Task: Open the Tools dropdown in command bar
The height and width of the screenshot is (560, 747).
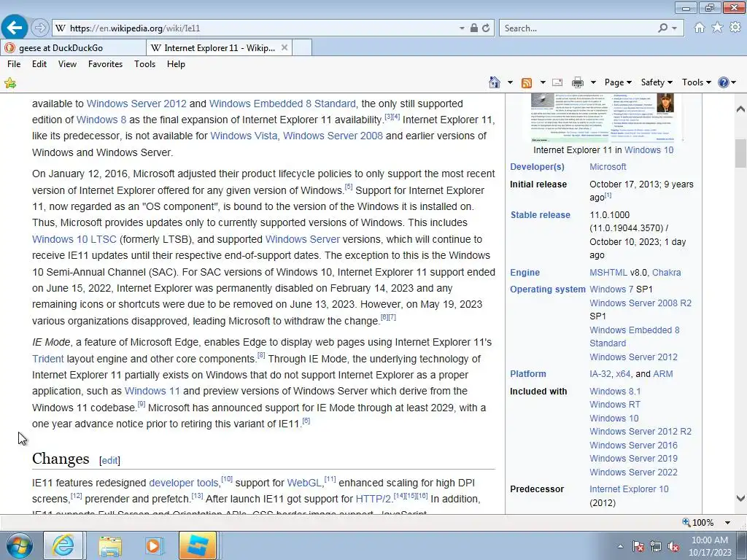Action: [696, 82]
